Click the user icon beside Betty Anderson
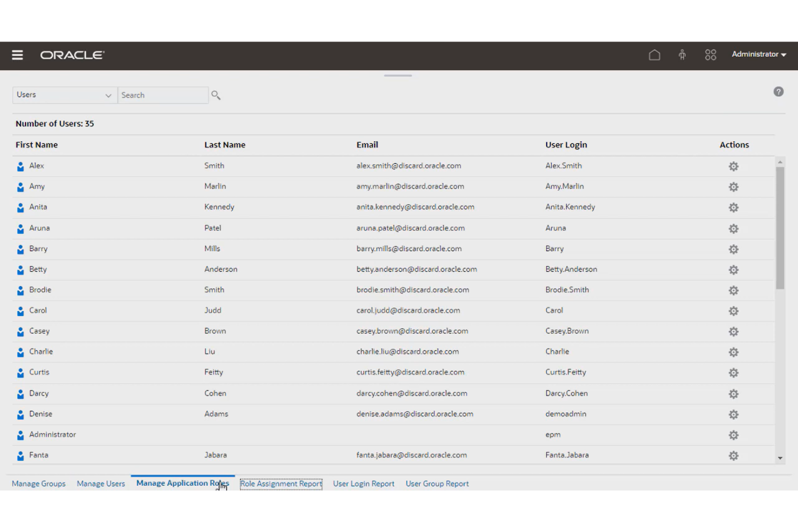The image size is (798, 532). click(x=20, y=270)
